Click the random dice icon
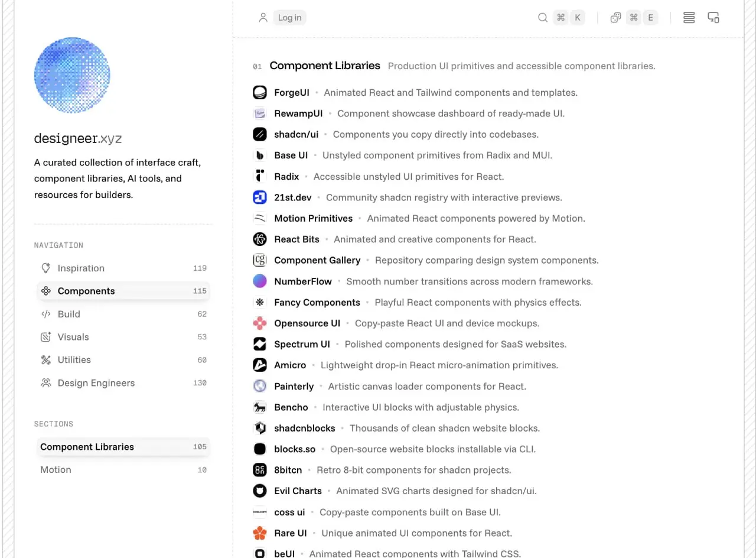Screen dimensions: 756x558 click(x=615, y=18)
